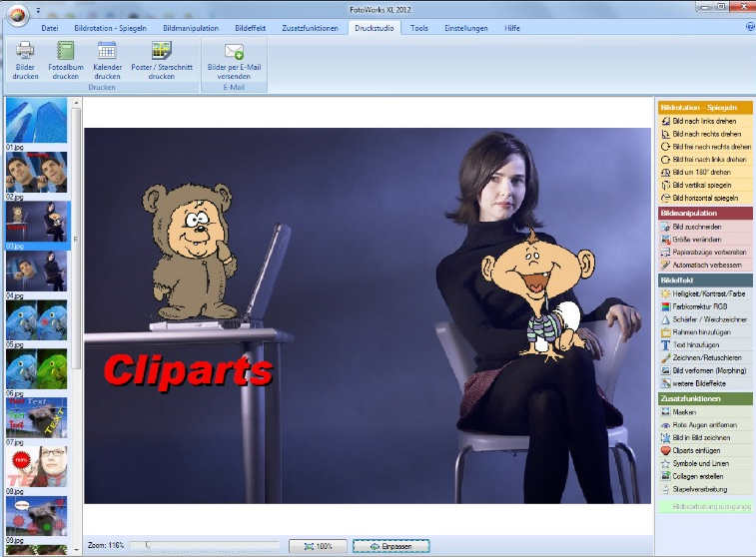Select thumbnail 06.jpg with green parrot

(x=37, y=369)
